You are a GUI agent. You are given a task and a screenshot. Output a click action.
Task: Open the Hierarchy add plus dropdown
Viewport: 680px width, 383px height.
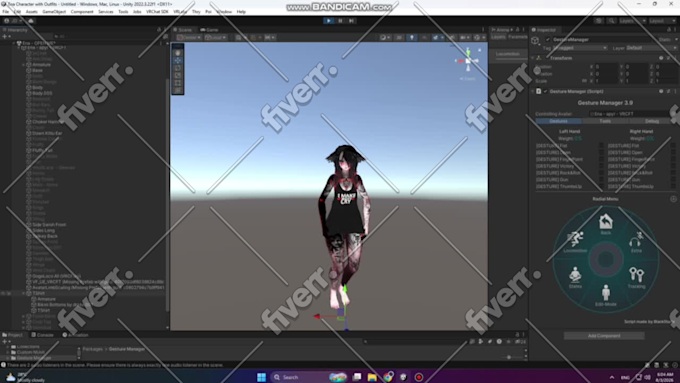tap(6, 37)
